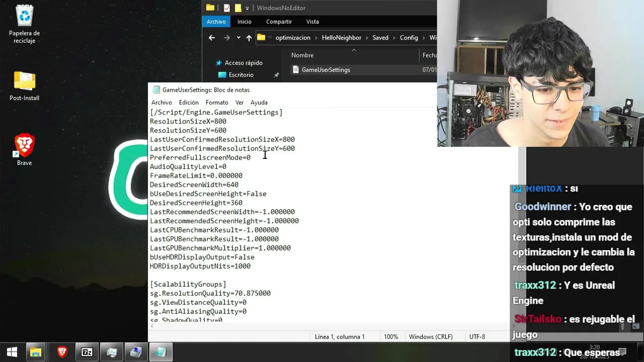Viewport: 644px width, 362px height.
Task: Click the Windows (CRLF) status entry
Action: pos(431,337)
